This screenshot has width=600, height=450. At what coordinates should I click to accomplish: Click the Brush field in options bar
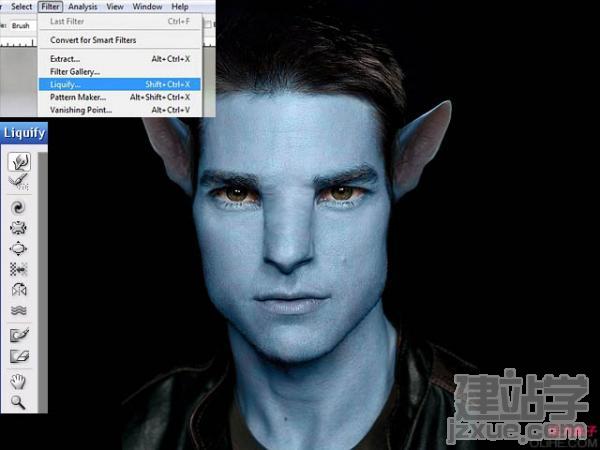(x=22, y=26)
